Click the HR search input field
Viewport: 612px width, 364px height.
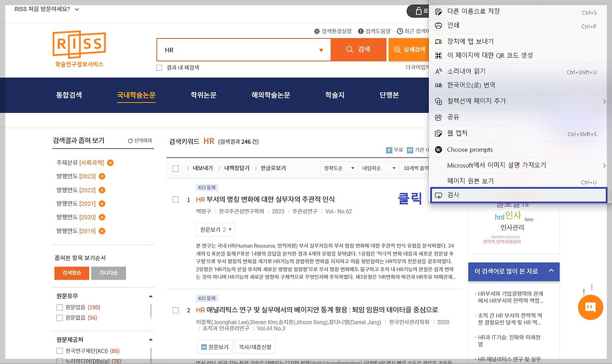coord(239,50)
